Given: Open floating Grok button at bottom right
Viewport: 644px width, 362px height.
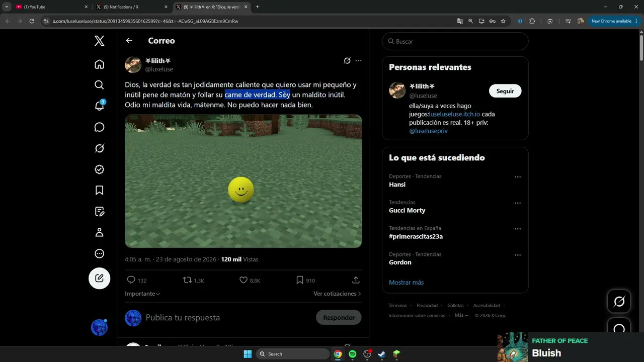Looking at the screenshot, I should tap(619, 301).
